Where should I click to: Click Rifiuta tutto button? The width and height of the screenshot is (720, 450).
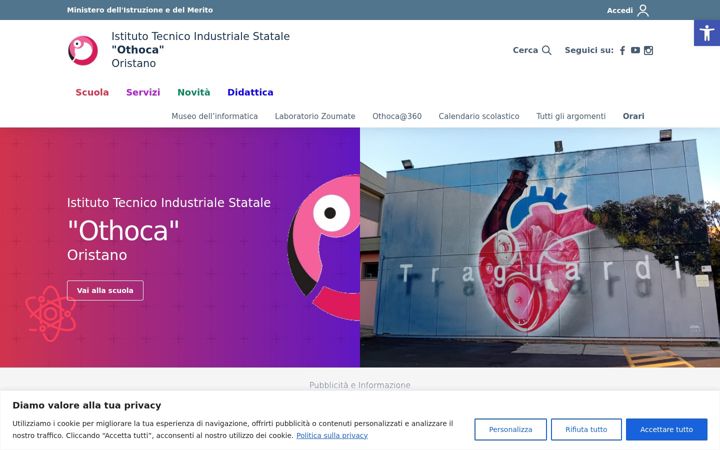point(586,429)
